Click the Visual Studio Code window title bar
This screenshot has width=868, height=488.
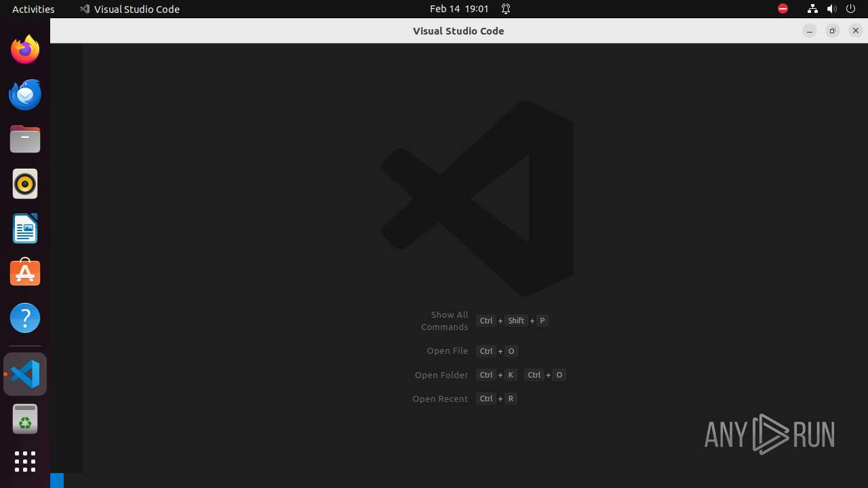point(458,30)
